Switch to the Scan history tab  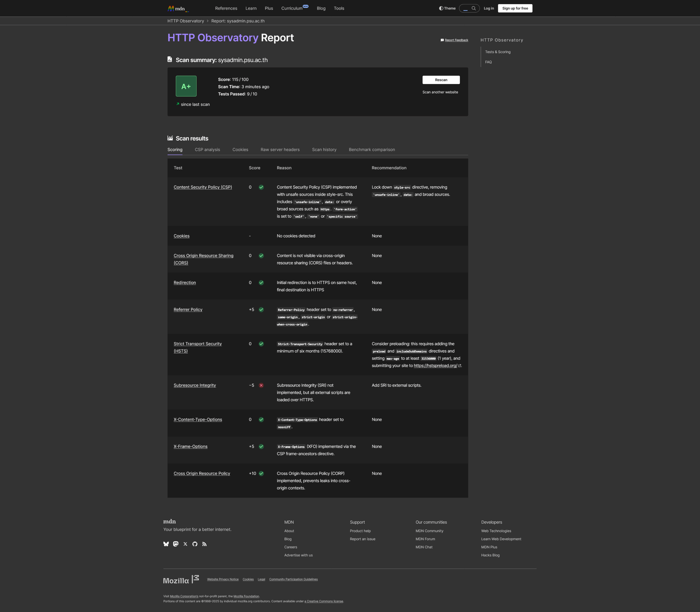tap(324, 150)
